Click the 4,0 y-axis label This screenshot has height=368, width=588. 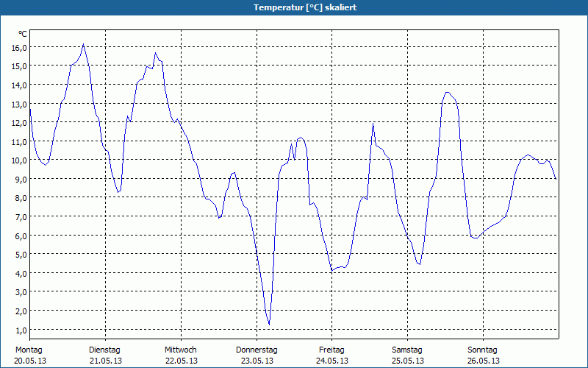pyautogui.click(x=21, y=274)
